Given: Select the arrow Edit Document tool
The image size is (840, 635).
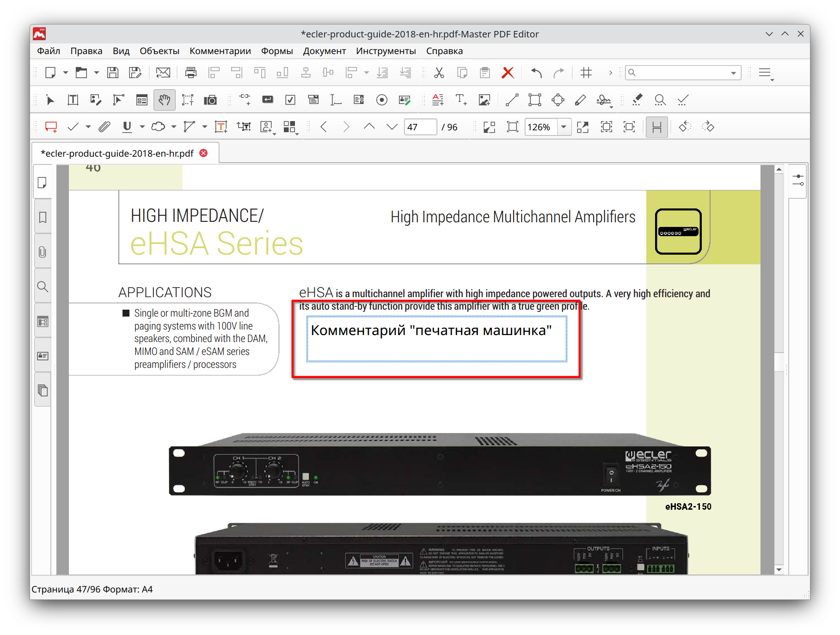Looking at the screenshot, I should [50, 100].
